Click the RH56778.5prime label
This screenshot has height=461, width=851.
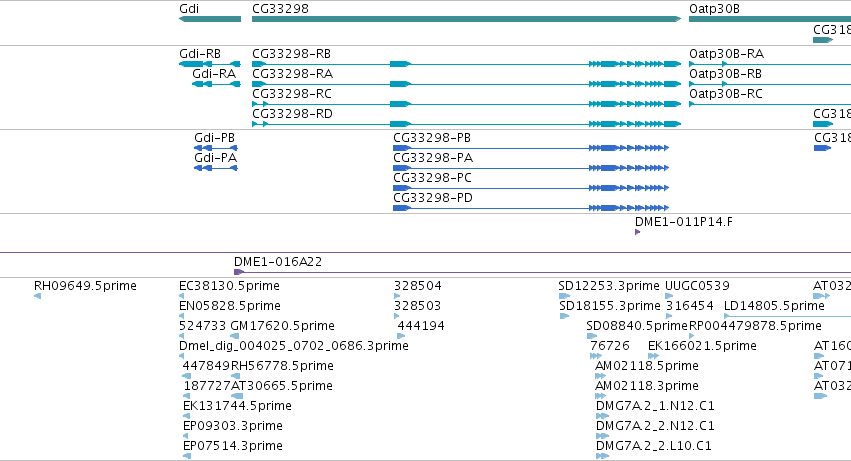[282, 367]
